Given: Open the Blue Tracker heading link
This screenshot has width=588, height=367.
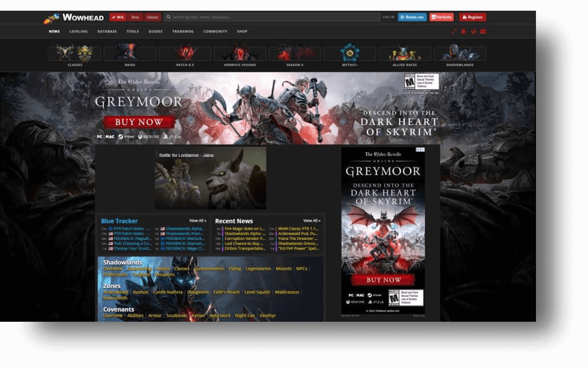Looking at the screenshot, I should pos(119,221).
